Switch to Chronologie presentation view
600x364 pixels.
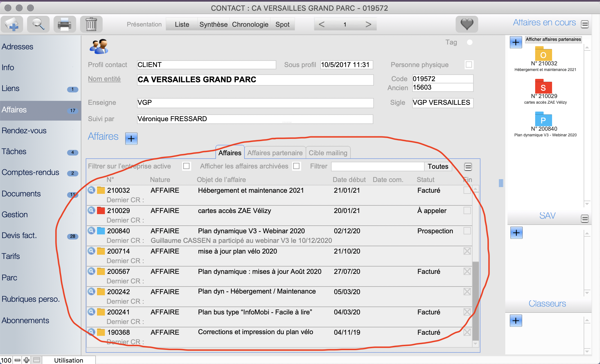pyautogui.click(x=250, y=25)
